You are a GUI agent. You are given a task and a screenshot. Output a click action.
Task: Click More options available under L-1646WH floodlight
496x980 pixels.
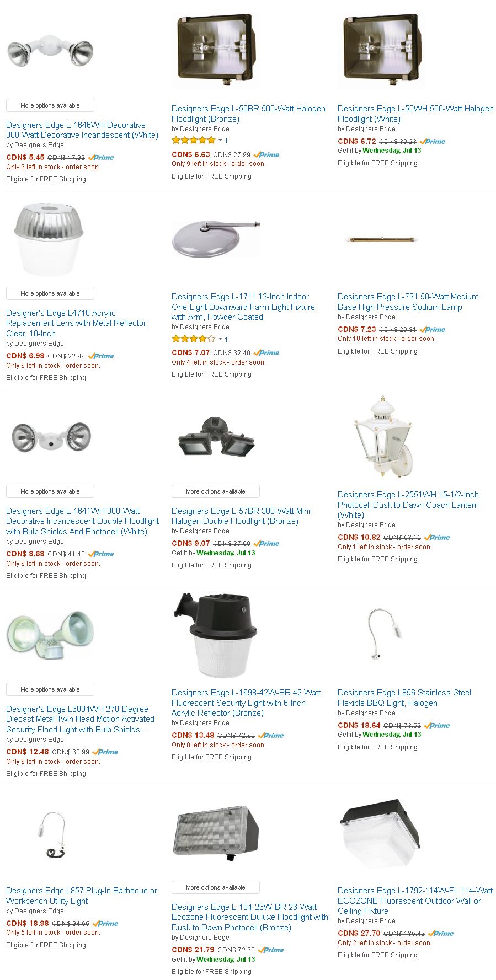click(x=50, y=105)
